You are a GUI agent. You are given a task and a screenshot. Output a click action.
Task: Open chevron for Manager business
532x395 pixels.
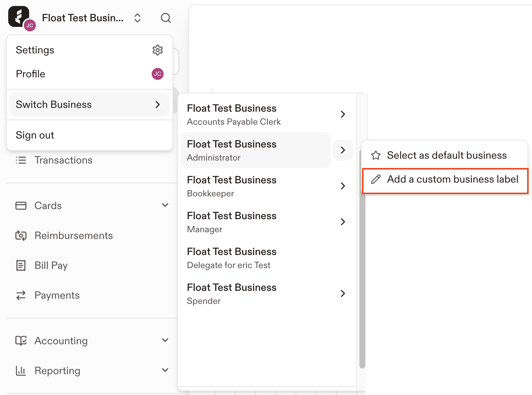343,222
